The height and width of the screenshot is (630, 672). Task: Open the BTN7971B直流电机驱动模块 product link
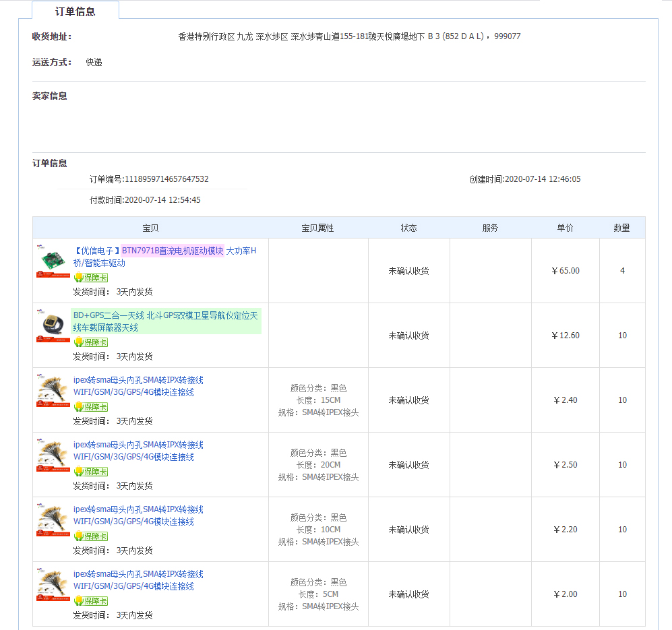[172, 251]
